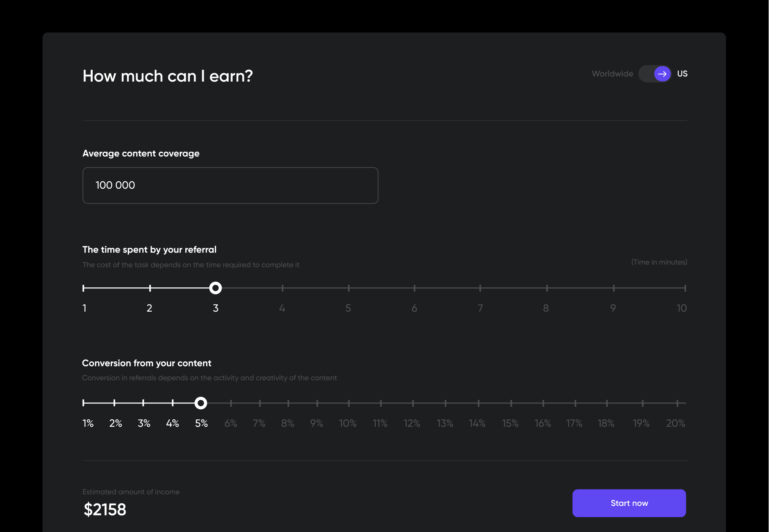Set conversion rate to 18%

(607, 403)
